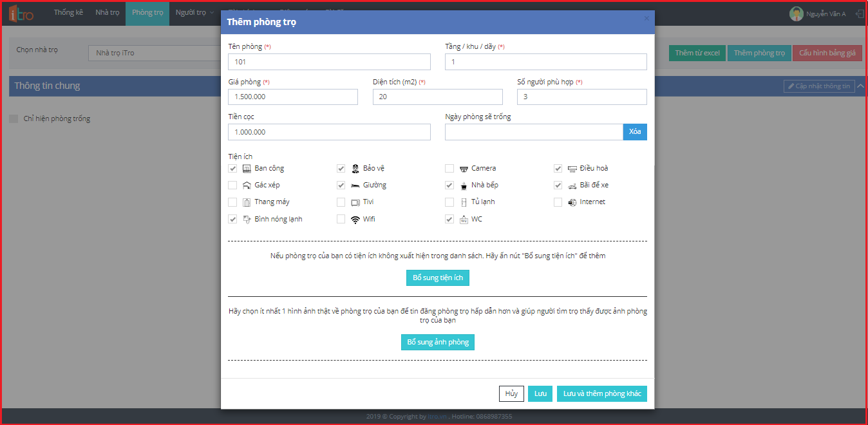Click the Wifi amenity icon

(x=355, y=220)
